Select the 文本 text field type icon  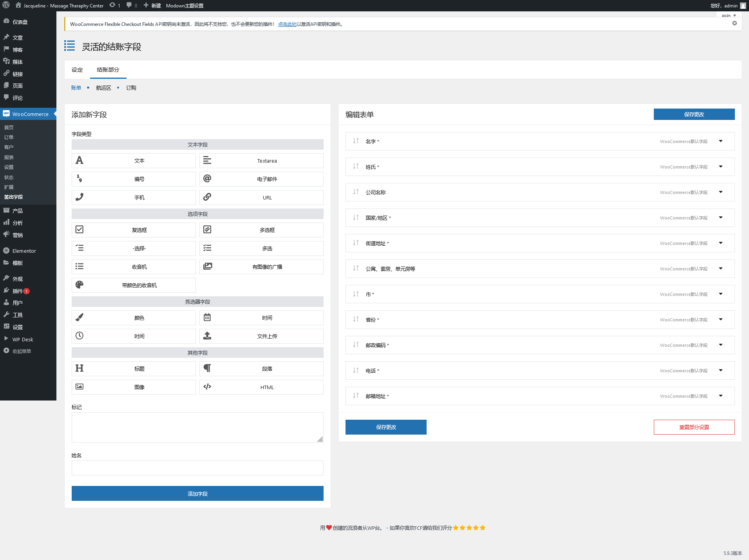coord(80,160)
